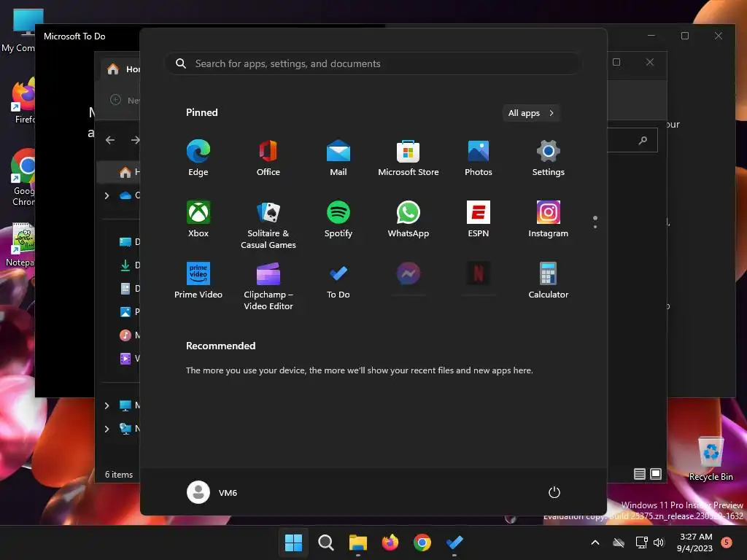Click the File Explorer search box icon

tap(643, 140)
